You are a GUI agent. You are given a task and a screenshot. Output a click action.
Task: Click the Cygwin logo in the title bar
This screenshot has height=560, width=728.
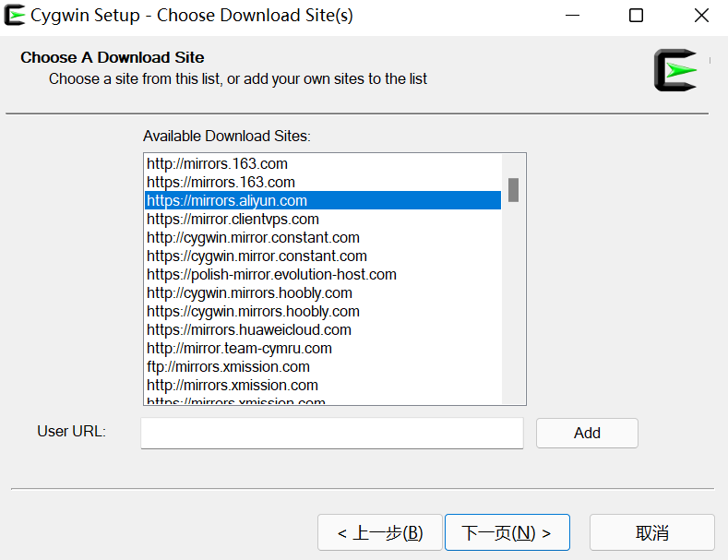[x=15, y=15]
